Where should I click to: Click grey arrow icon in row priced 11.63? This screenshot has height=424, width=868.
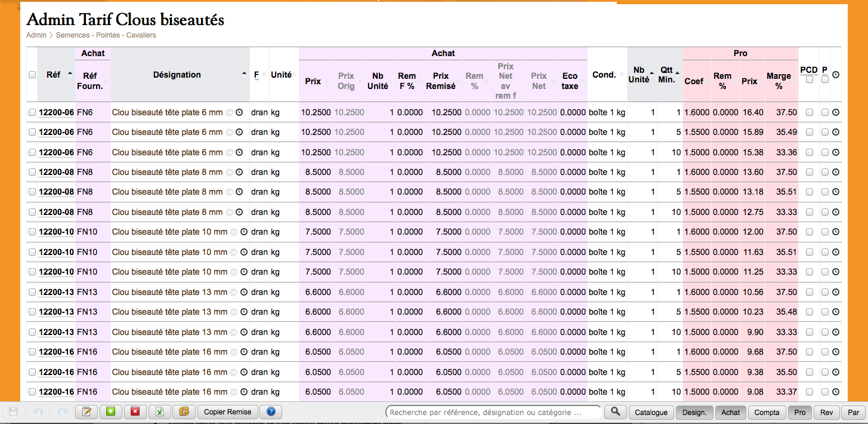234,252
